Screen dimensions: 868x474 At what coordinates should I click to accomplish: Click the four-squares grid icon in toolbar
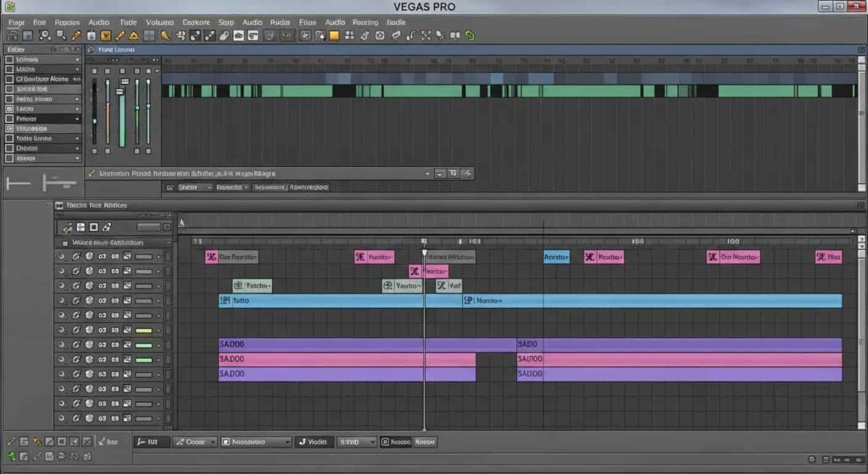(x=349, y=36)
